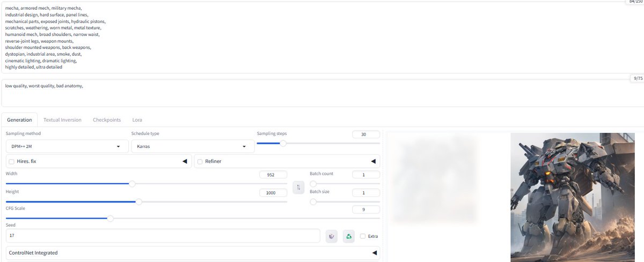
Task: Open the Textual Inversion tab
Action: tap(62, 120)
